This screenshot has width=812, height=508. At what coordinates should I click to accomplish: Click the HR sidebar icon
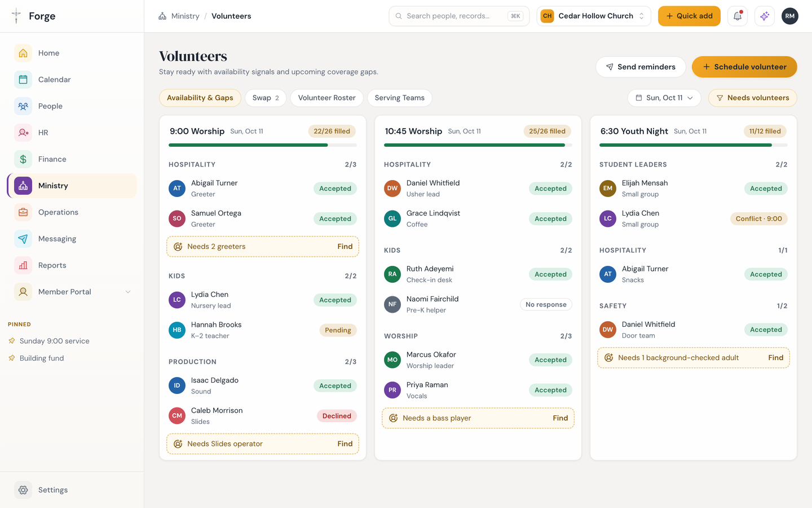coord(23,133)
